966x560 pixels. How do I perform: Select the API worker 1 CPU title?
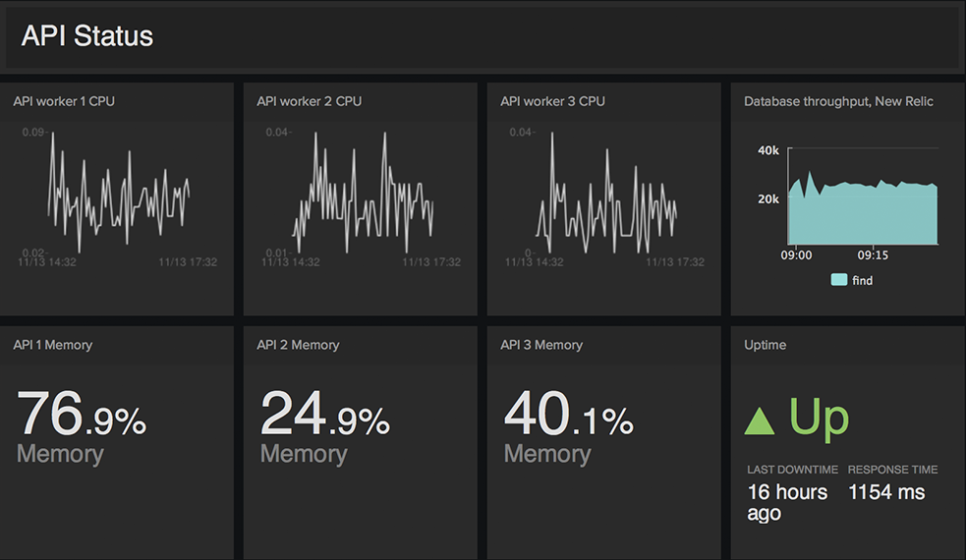coord(64,101)
